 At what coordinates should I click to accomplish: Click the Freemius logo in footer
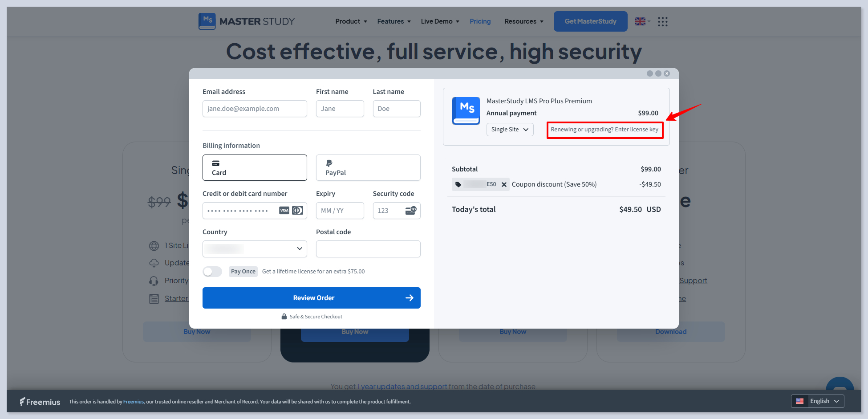click(40, 402)
